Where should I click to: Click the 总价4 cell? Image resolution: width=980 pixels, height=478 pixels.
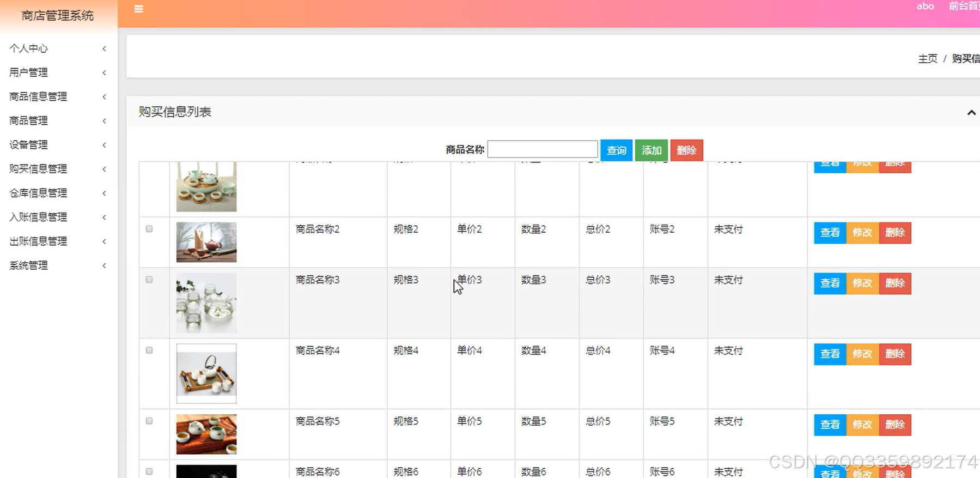coord(598,350)
